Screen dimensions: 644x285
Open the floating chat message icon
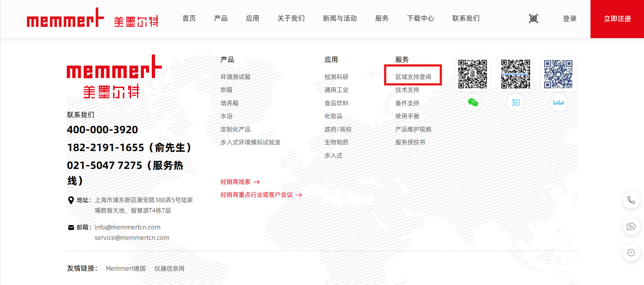pos(631,227)
